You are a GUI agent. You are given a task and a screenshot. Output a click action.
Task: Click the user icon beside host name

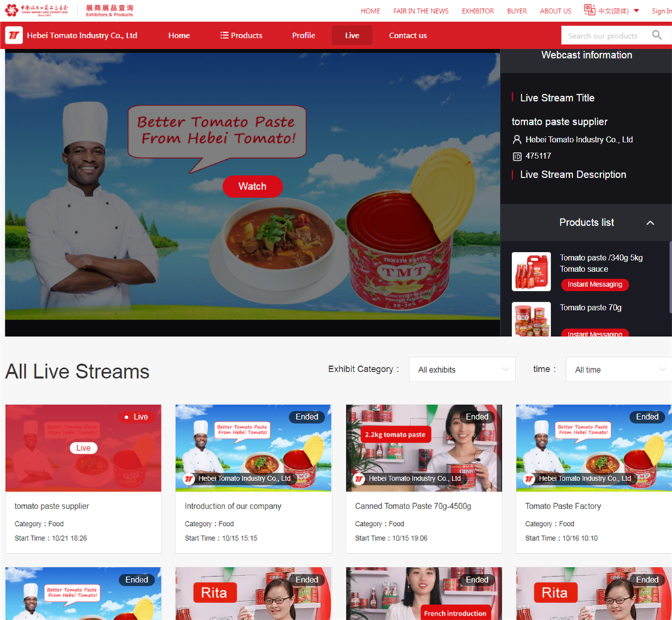pyautogui.click(x=517, y=140)
